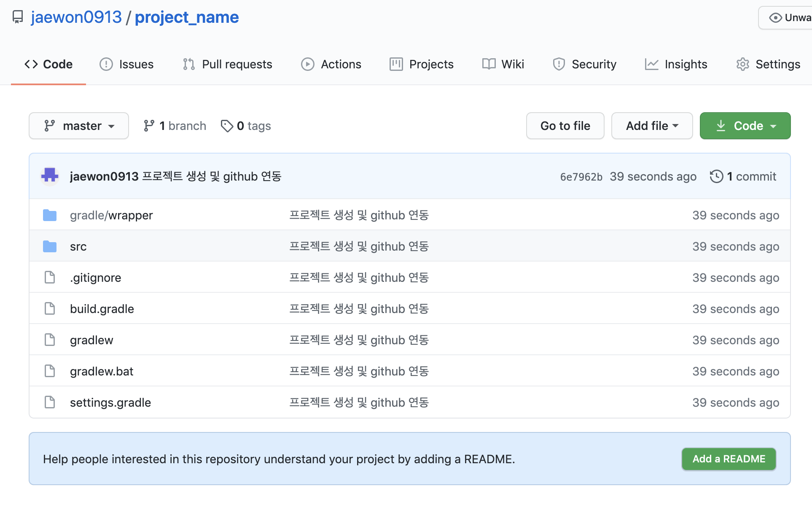Image resolution: width=812 pixels, height=513 pixels.
Task: Switch to the Issues tab
Action: [x=126, y=64]
